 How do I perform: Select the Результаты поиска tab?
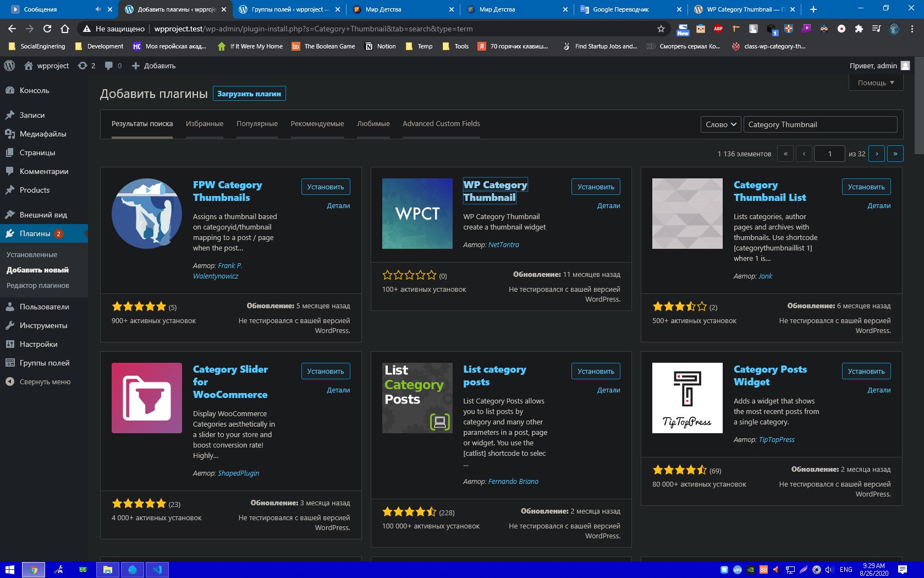142,123
